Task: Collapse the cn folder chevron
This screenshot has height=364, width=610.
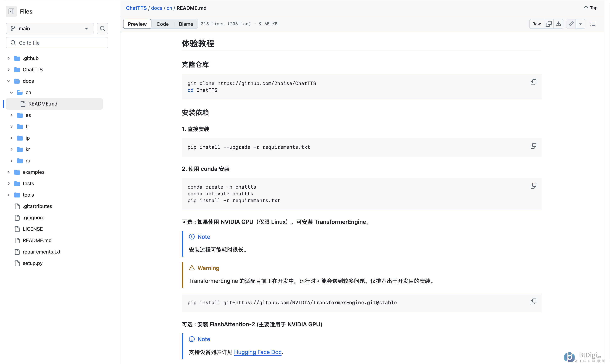Action: click(x=11, y=93)
